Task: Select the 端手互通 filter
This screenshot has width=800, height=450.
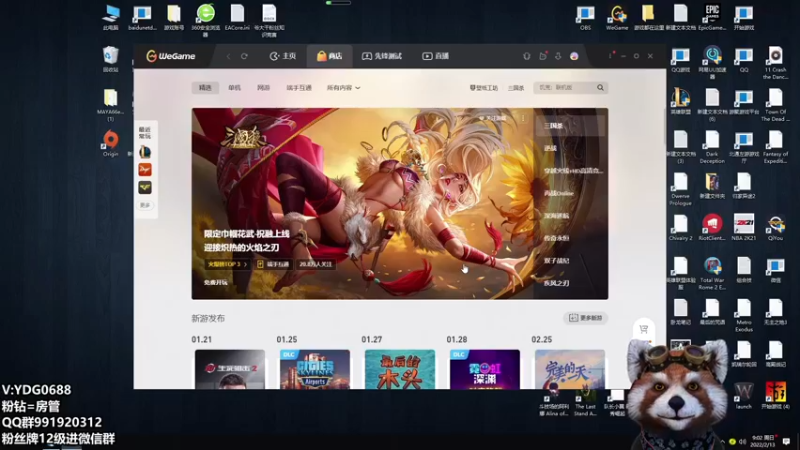Action: [x=299, y=88]
